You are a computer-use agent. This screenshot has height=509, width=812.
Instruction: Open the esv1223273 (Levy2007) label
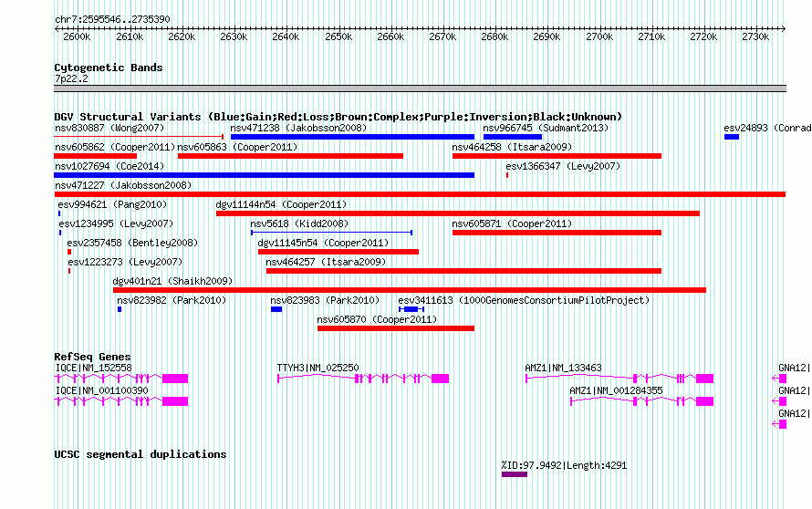click(125, 262)
